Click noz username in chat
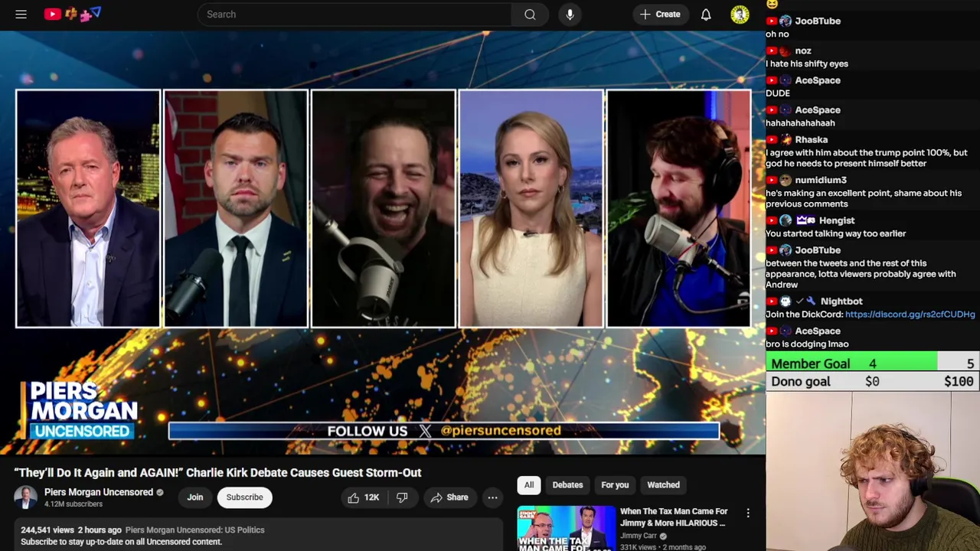 (802, 51)
